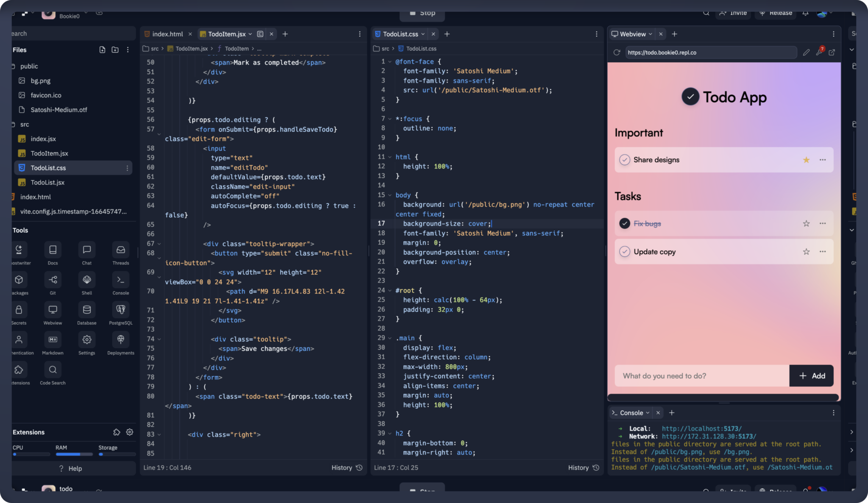The height and width of the screenshot is (503, 868).
Task: Add a new tab beside TodoList.css
Action: tap(447, 34)
